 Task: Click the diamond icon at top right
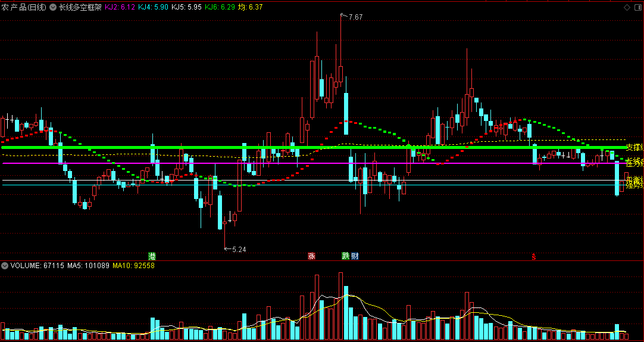coord(627,7)
